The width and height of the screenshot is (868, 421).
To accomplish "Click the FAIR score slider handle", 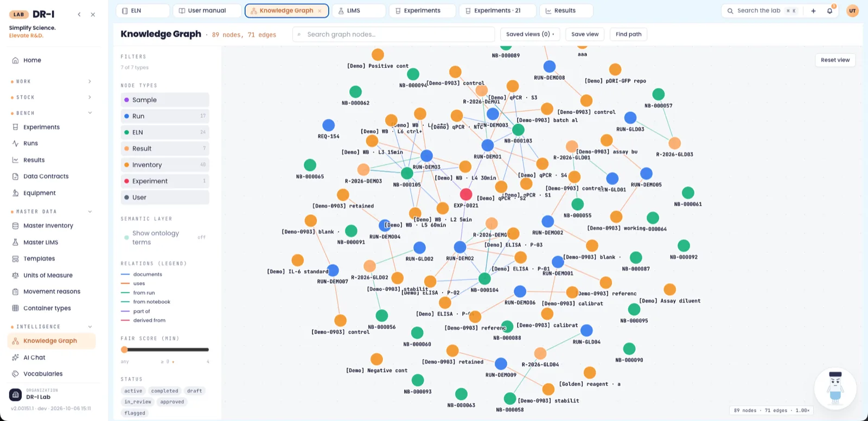I will click(124, 350).
